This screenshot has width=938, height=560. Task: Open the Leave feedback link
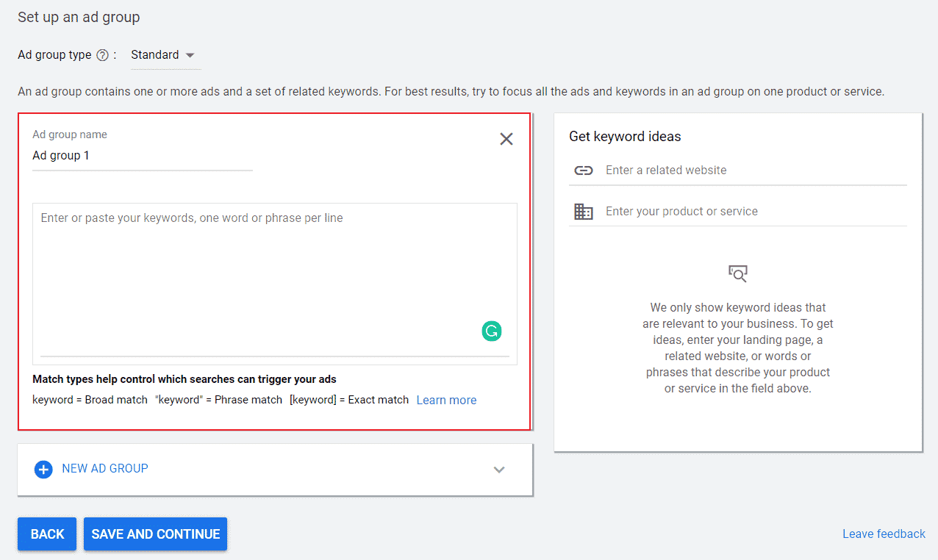(884, 534)
